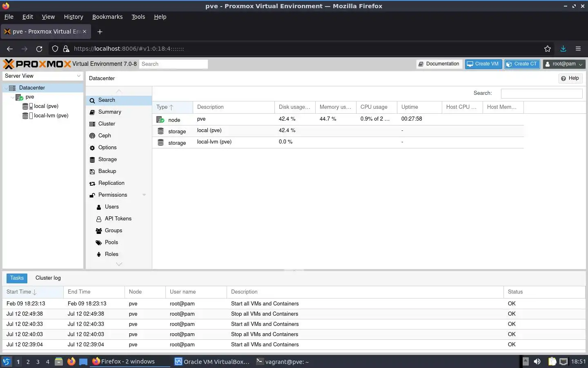
Task: Select the Jul 12 02:49:38 task row
Action: coord(294,314)
